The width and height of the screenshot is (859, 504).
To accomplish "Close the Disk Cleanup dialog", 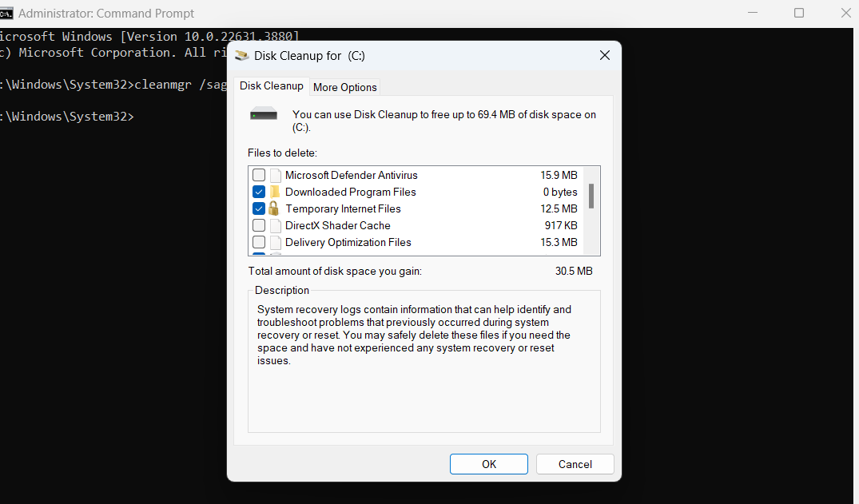I will click(604, 55).
